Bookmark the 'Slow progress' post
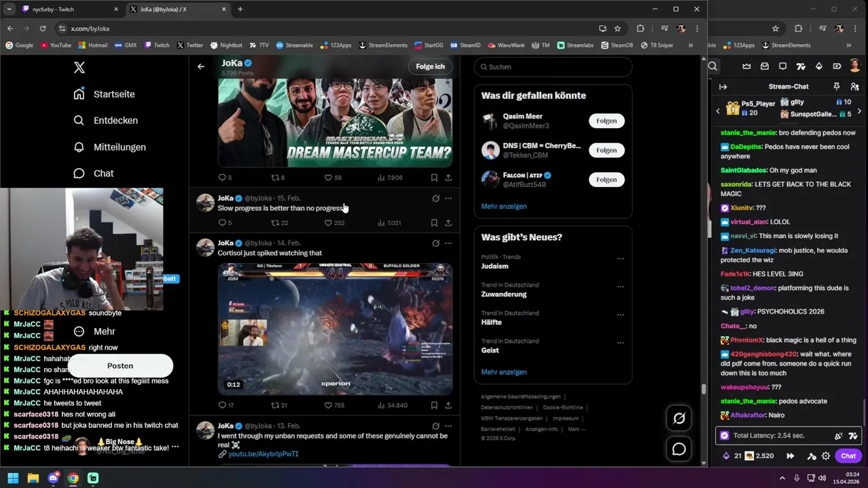This screenshot has height=488, width=868. click(x=434, y=223)
